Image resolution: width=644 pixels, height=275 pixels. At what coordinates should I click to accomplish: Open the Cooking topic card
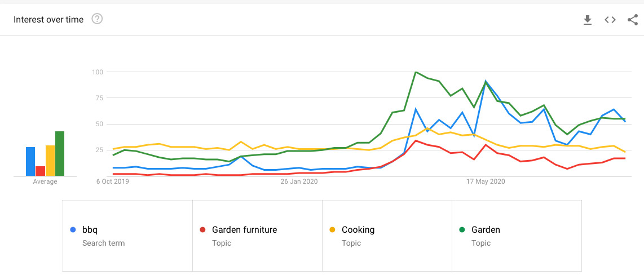pyautogui.click(x=387, y=236)
